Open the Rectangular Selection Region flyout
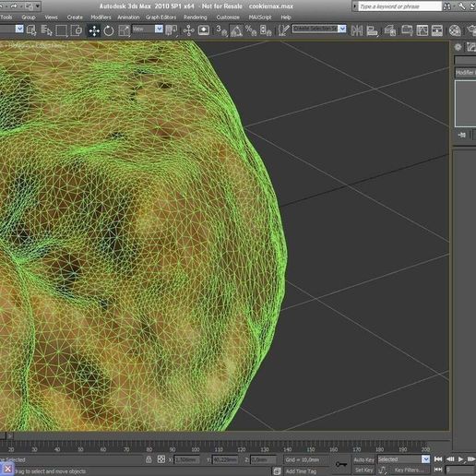The width and height of the screenshot is (476, 476). click(61, 30)
